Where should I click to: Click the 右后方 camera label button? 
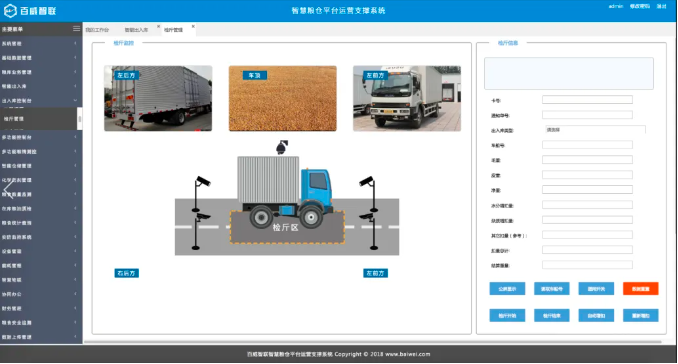[x=127, y=273]
